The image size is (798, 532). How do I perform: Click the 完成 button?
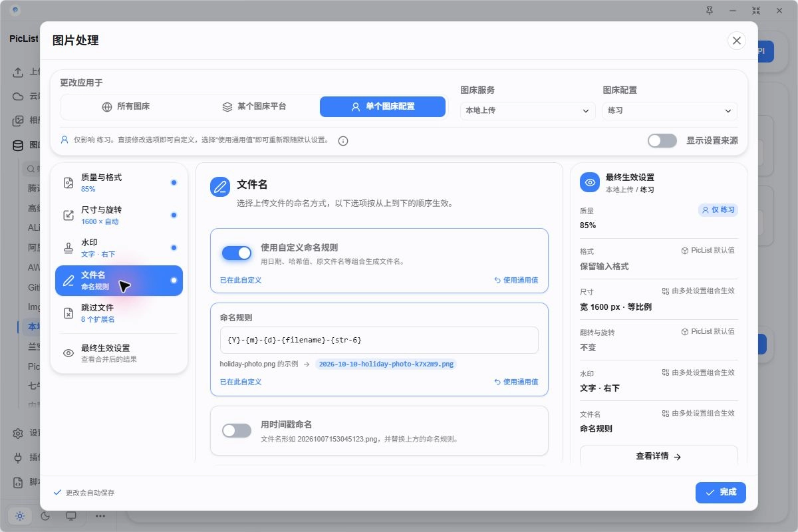(x=721, y=492)
